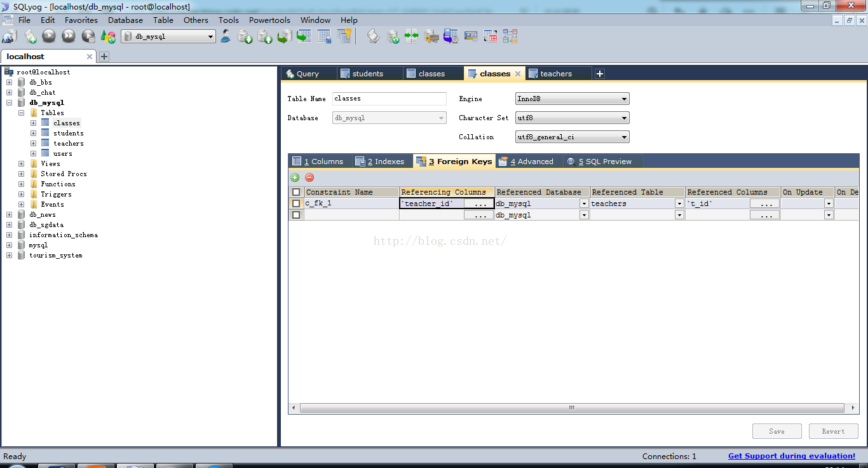
Task: Click the new connection toolbar icon
Action: [10, 36]
